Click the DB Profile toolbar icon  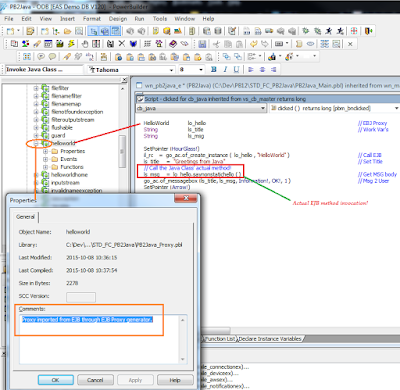207,31
